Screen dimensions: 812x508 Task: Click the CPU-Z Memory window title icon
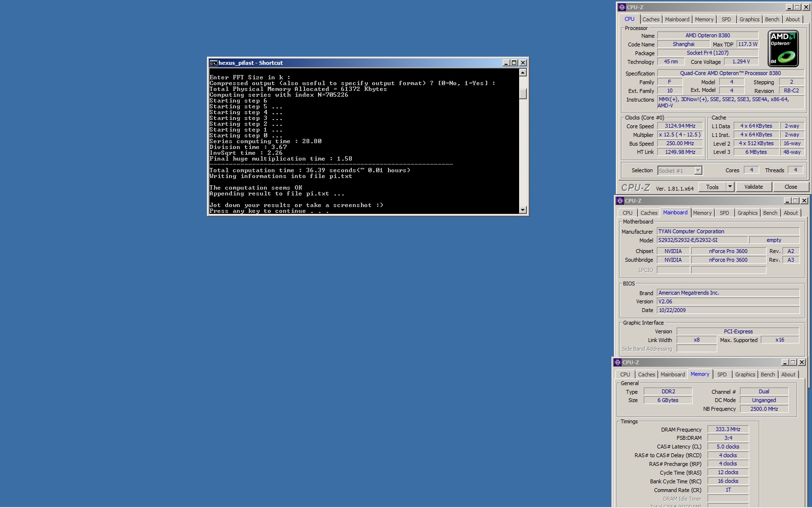click(x=618, y=362)
